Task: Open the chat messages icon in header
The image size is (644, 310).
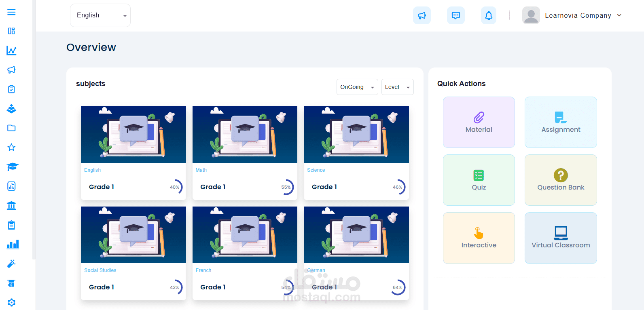Action: 456,15
